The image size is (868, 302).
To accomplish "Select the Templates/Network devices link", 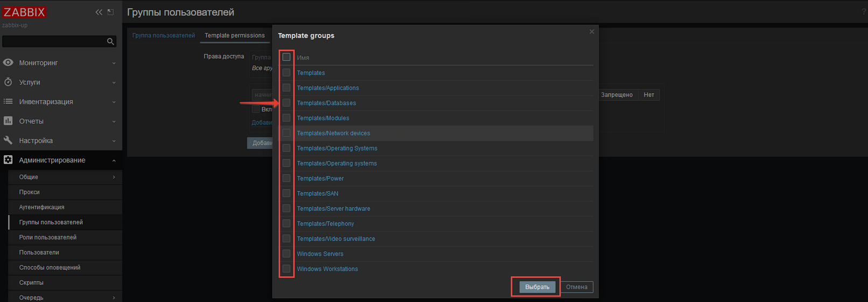I will (333, 133).
